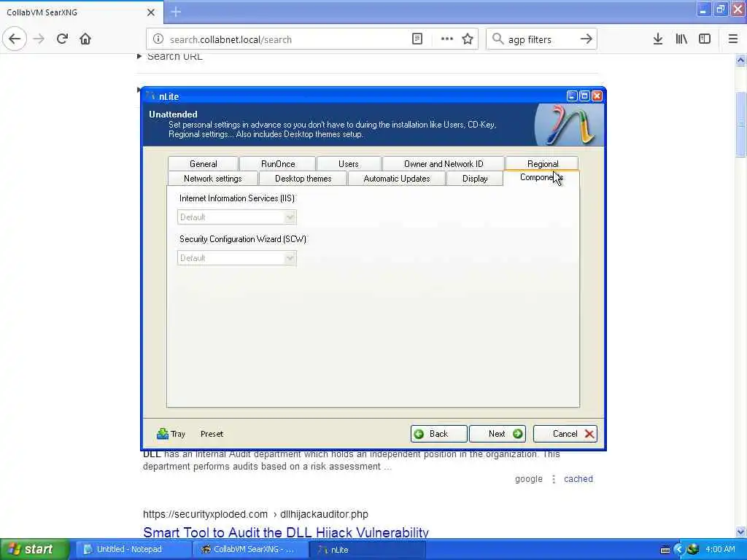747x560 pixels.
Task: Open the Network settings tab
Action: (x=212, y=179)
